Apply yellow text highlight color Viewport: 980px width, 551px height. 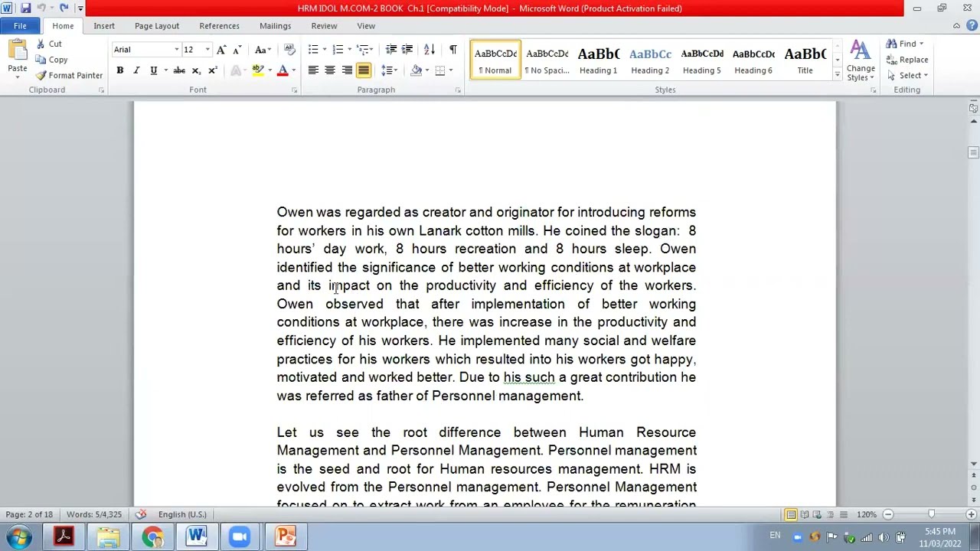coord(258,70)
